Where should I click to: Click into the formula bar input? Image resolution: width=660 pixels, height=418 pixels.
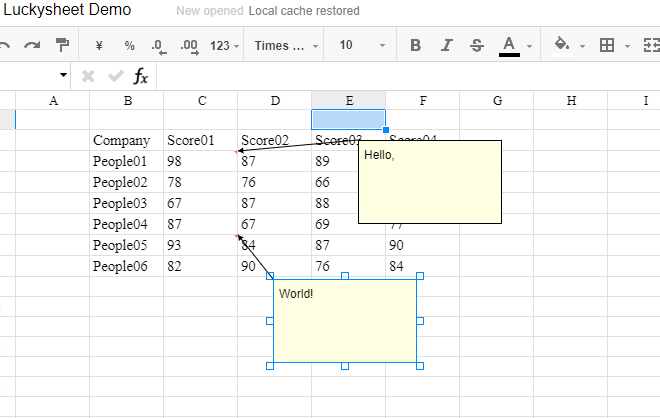[408, 76]
